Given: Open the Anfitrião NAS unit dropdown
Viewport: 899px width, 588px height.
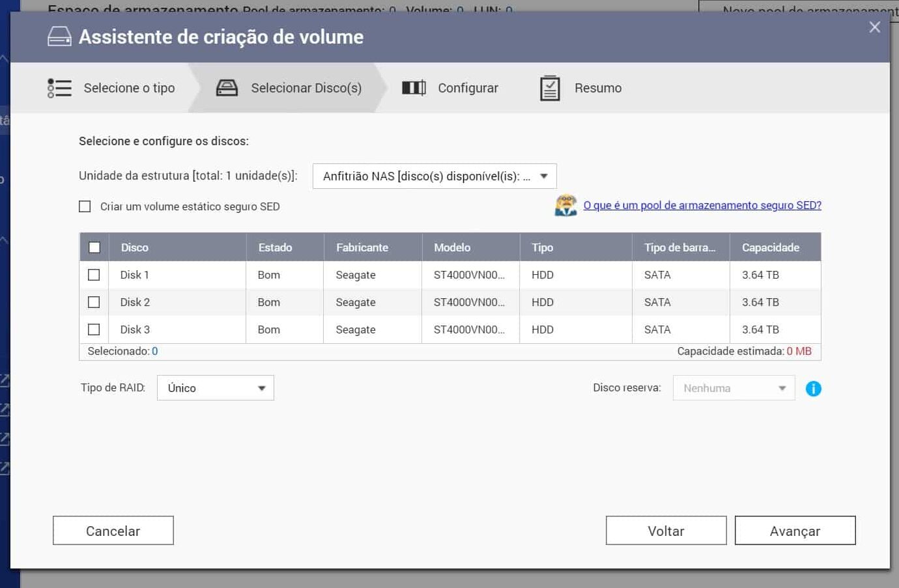Looking at the screenshot, I should coord(435,176).
